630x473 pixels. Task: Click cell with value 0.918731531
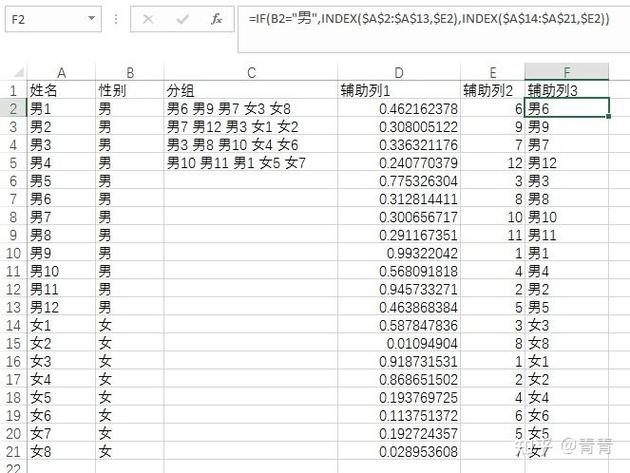pos(399,361)
